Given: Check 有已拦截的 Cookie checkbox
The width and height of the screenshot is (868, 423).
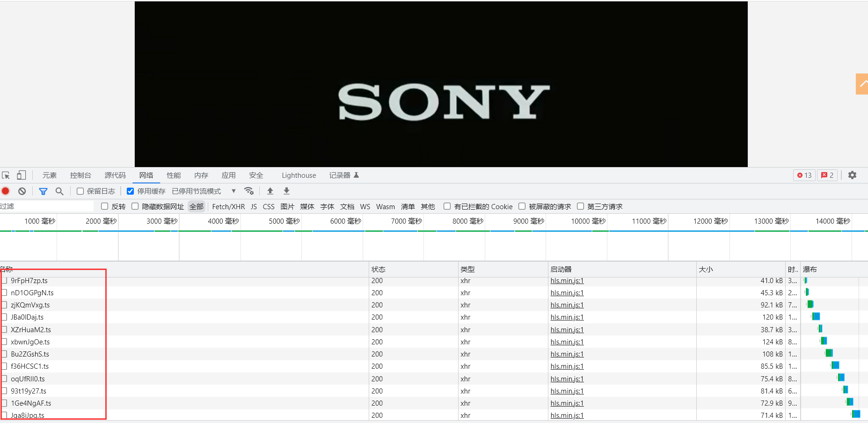Looking at the screenshot, I should pyautogui.click(x=447, y=206).
